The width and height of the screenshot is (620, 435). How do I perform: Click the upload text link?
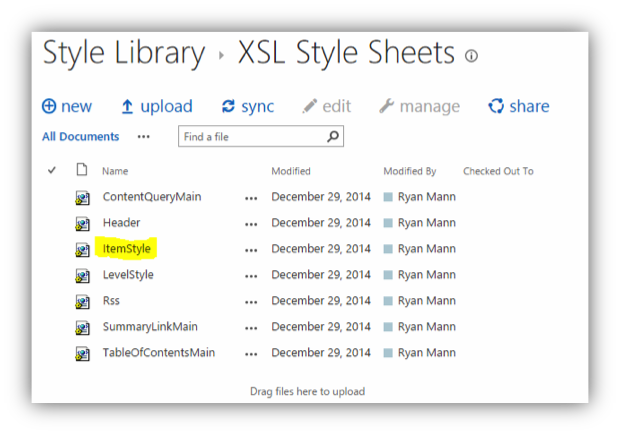tap(166, 106)
